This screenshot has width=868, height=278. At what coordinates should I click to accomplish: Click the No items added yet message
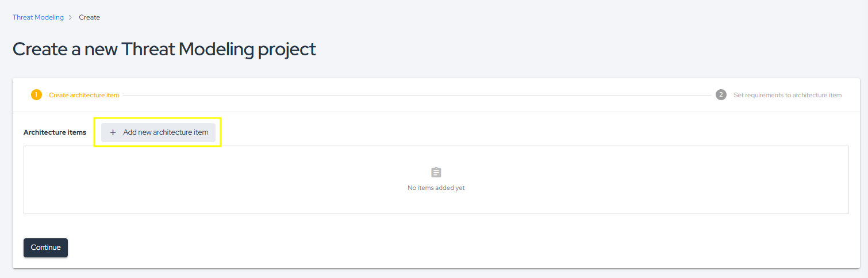click(x=436, y=188)
